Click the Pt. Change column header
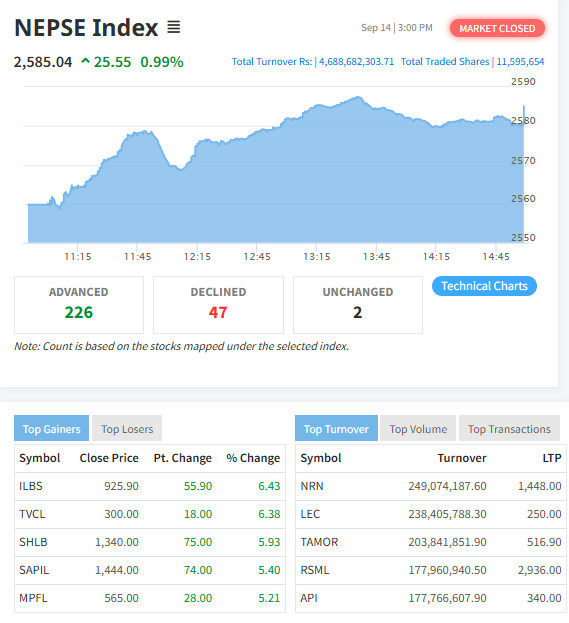 click(183, 458)
